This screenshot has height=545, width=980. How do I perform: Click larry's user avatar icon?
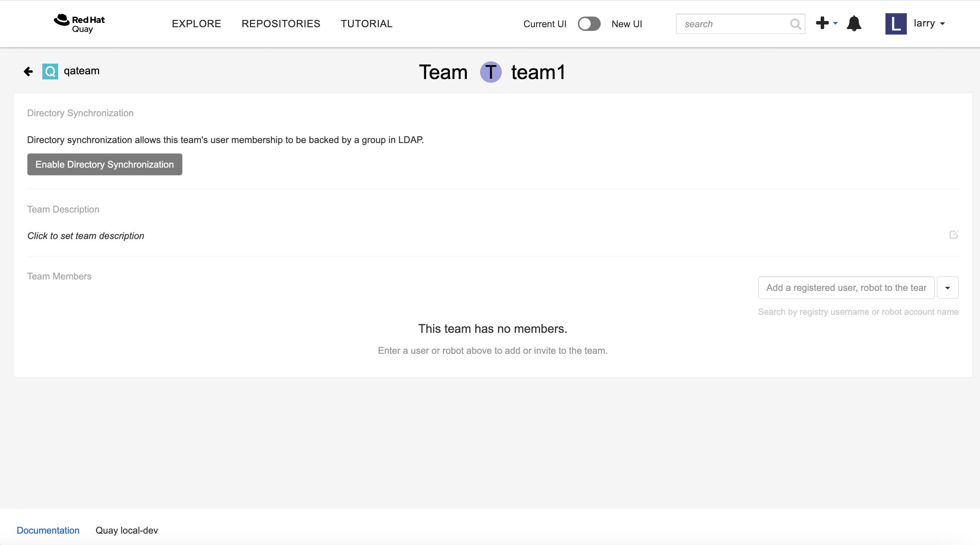pos(895,24)
